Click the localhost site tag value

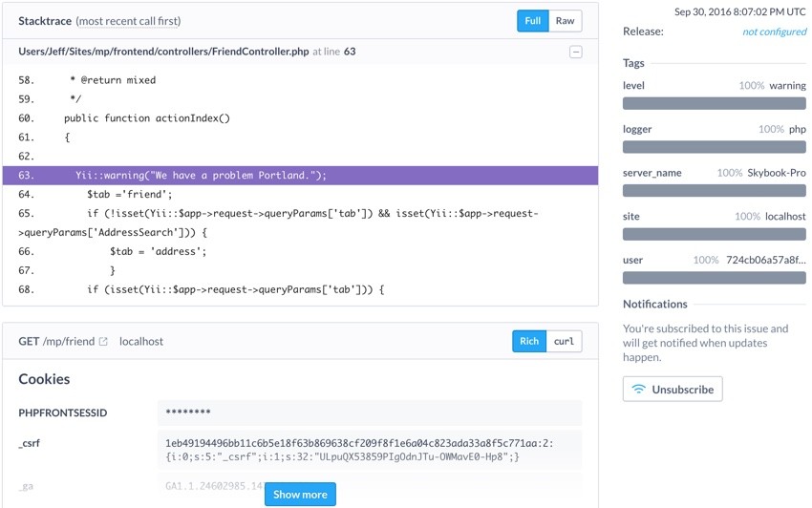point(785,217)
